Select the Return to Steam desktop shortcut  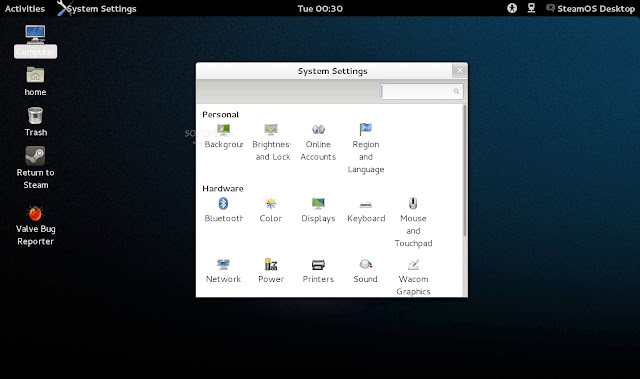(36, 168)
